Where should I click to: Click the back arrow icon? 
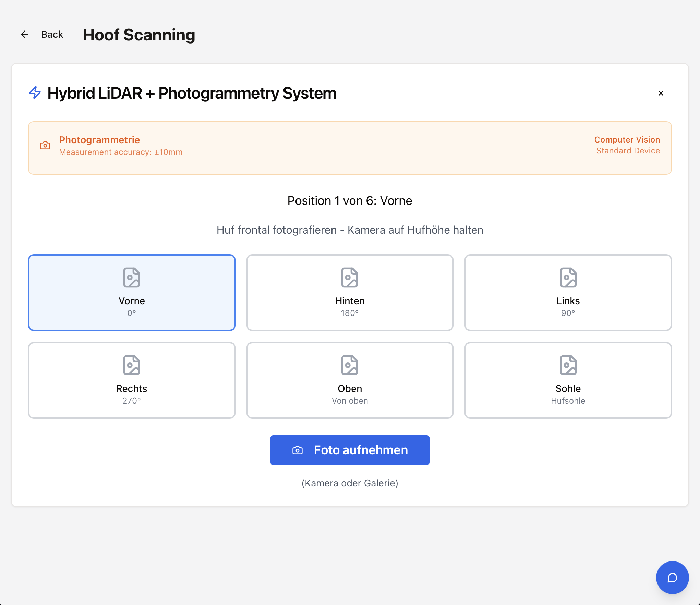tap(25, 34)
